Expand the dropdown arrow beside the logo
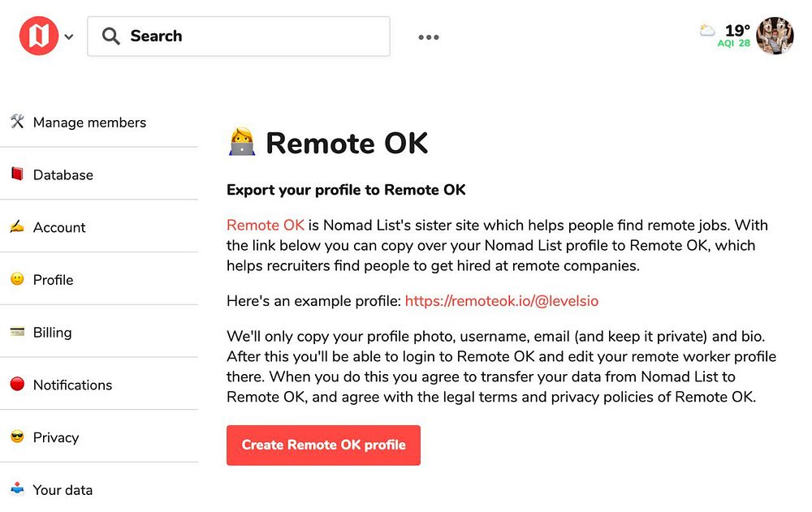 tap(69, 37)
